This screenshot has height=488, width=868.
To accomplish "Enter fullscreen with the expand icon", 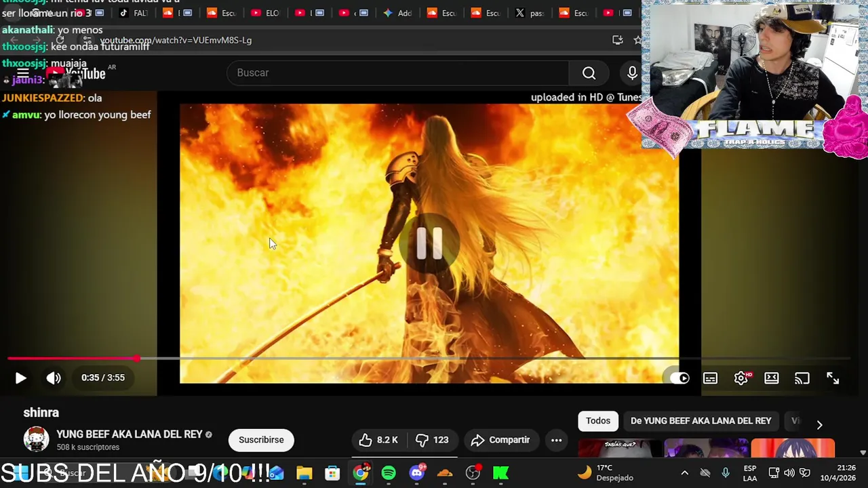I will pyautogui.click(x=833, y=378).
